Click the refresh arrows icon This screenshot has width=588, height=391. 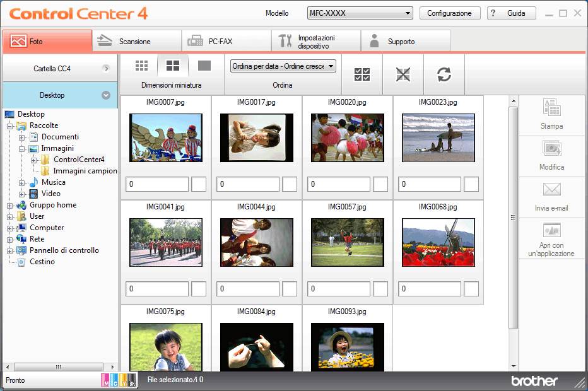click(444, 74)
